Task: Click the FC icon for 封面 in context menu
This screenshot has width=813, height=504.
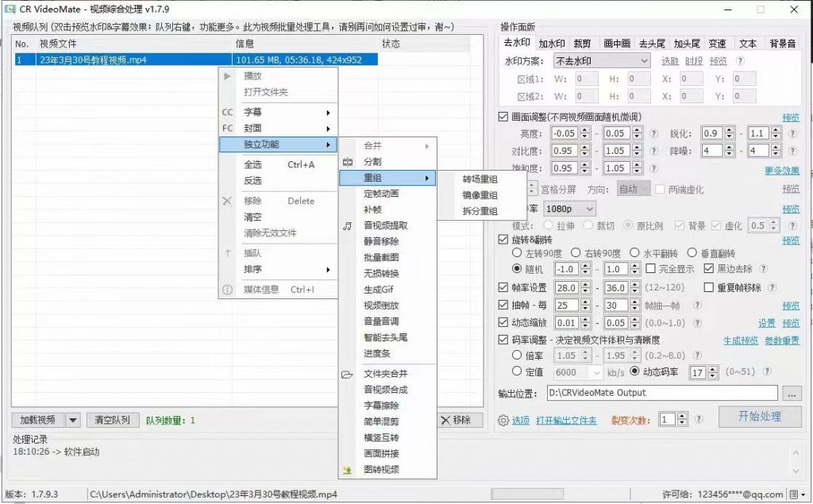Action: pos(227,128)
